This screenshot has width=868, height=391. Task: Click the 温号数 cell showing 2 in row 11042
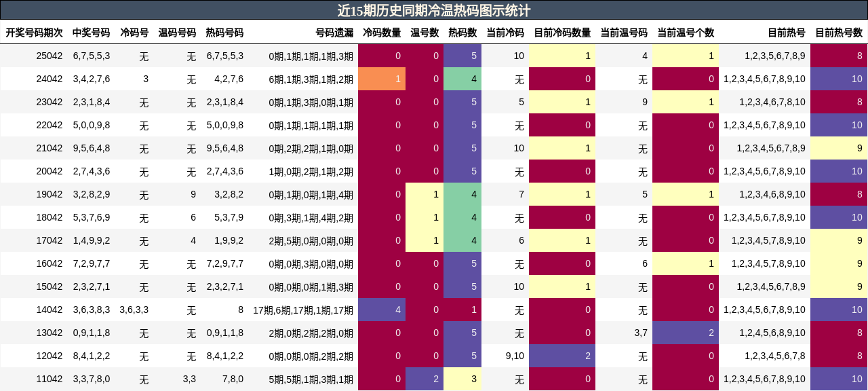click(423, 379)
